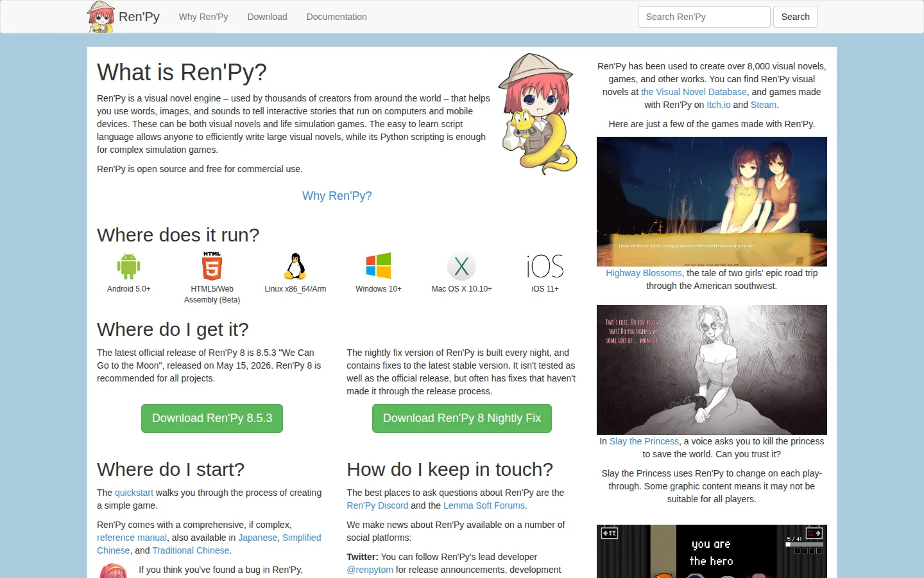Click the Download Ren'Py 8.5.3 button
The height and width of the screenshot is (578, 924).
tap(212, 418)
